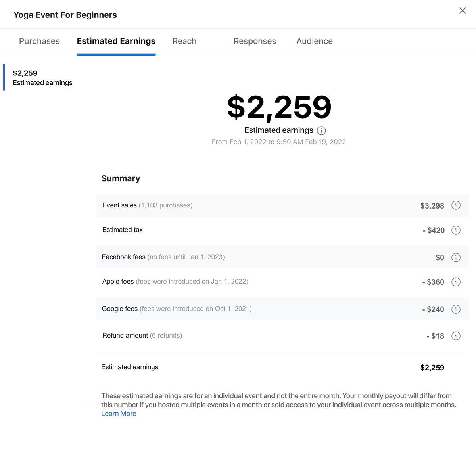Follow the Learn More link

pos(119,414)
